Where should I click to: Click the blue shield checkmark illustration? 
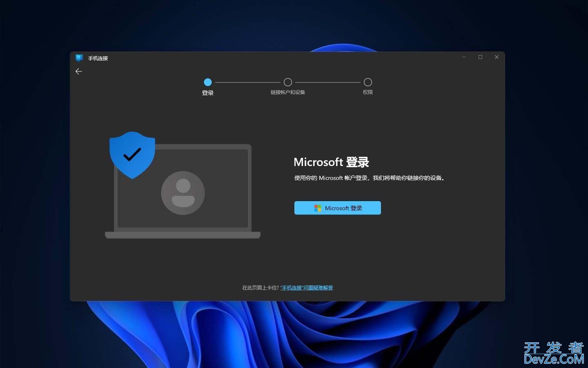132,155
